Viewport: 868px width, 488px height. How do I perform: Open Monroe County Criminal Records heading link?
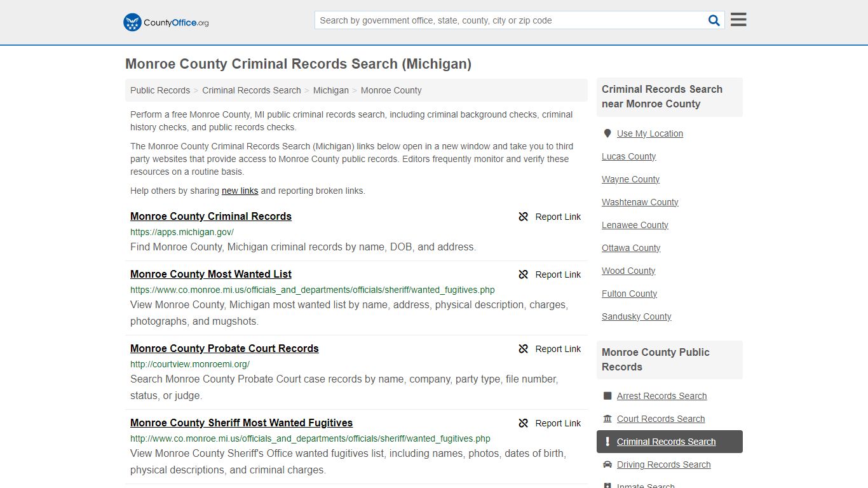click(211, 216)
